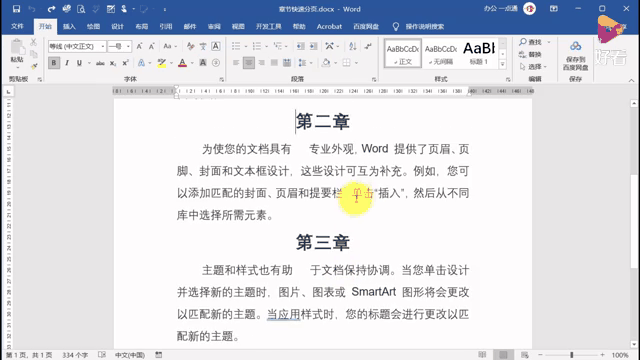Viewport: 640px width, 360px height.
Task: Click the Character Border A icon
Action: point(216,46)
